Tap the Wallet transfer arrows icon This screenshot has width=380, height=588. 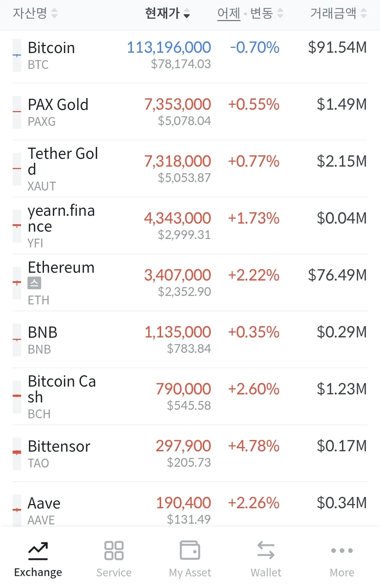click(x=266, y=550)
